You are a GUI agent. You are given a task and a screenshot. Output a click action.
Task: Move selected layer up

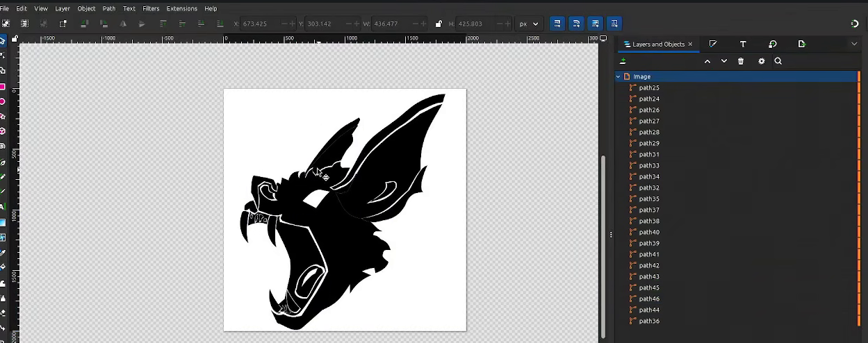[x=707, y=61]
